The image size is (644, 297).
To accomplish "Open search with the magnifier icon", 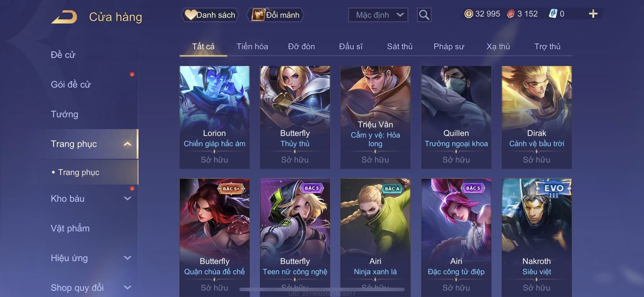I will [424, 15].
